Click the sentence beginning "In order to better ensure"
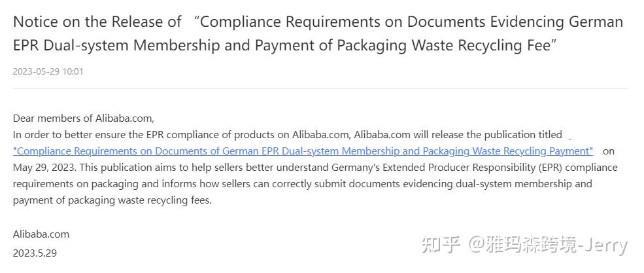This screenshot has width=644, height=273. click(288, 135)
